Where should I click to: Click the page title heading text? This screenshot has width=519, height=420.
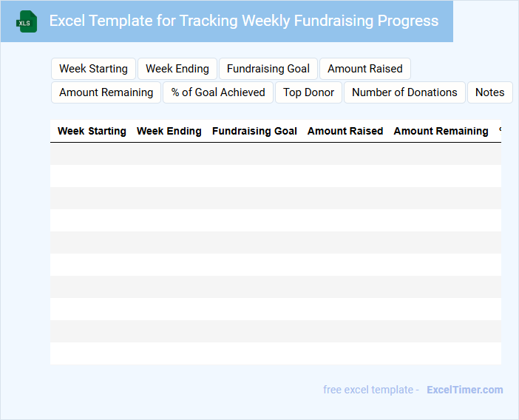[244, 21]
